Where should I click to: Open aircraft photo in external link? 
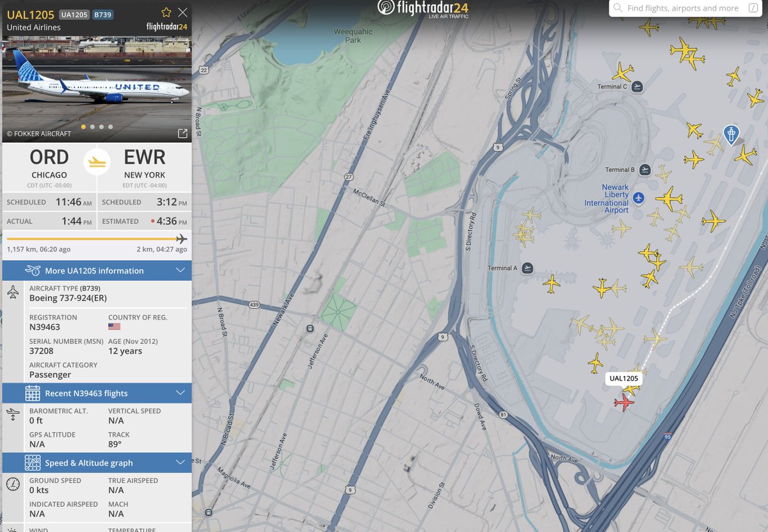(x=182, y=134)
